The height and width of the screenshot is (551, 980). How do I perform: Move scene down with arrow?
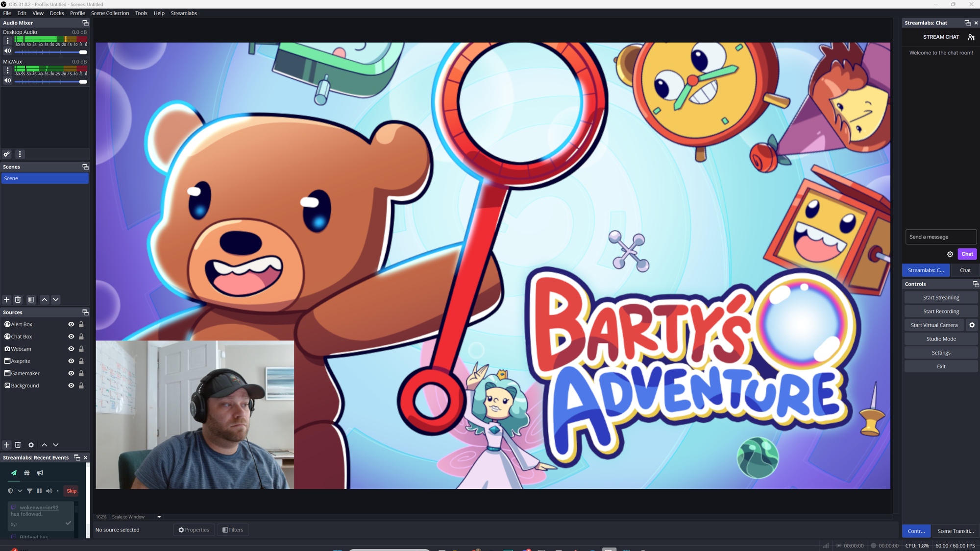pyautogui.click(x=56, y=300)
